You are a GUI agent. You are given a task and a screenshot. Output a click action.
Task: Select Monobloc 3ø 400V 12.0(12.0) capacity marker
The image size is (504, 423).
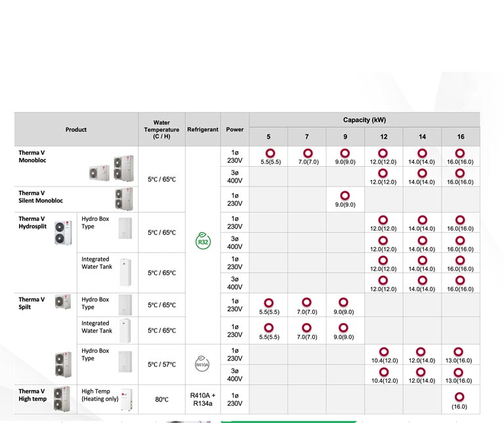[x=383, y=173]
